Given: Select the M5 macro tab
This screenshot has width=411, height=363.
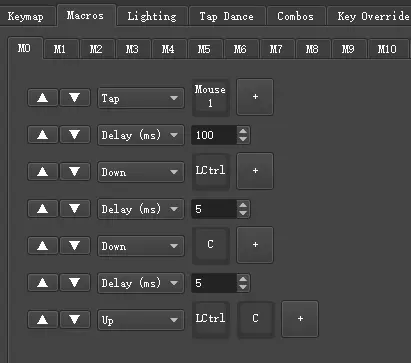Looking at the screenshot, I should coord(204,49).
